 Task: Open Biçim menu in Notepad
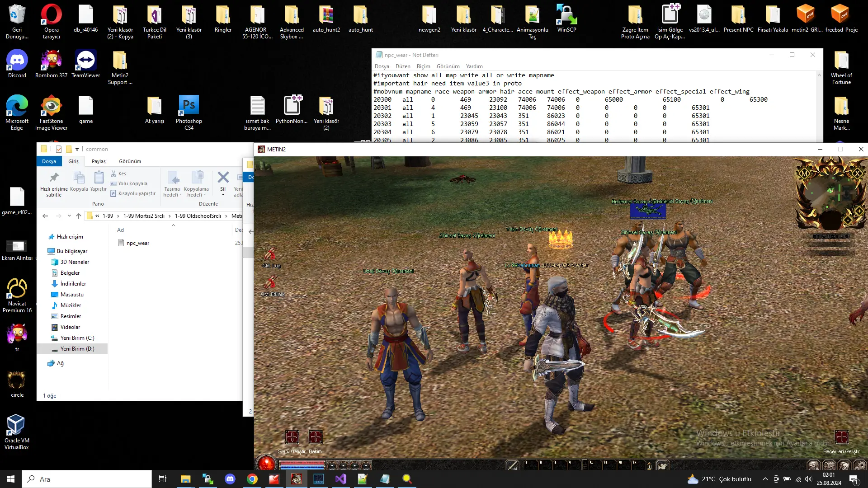click(423, 66)
